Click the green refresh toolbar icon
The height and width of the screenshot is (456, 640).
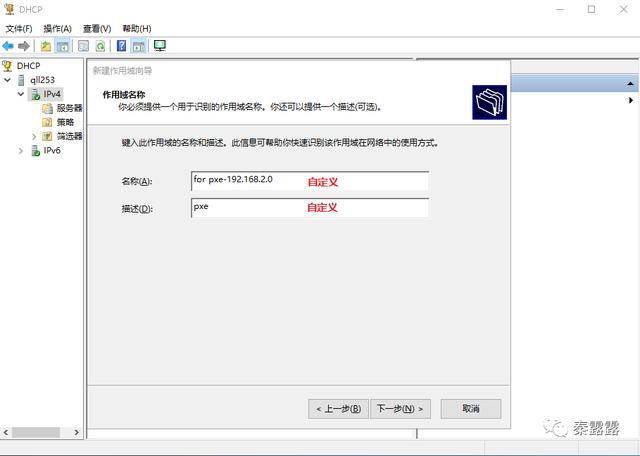(x=100, y=46)
